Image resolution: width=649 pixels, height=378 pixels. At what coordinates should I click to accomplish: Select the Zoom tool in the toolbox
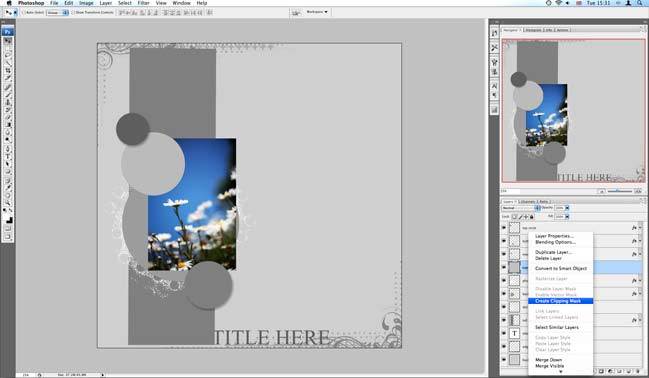8,203
